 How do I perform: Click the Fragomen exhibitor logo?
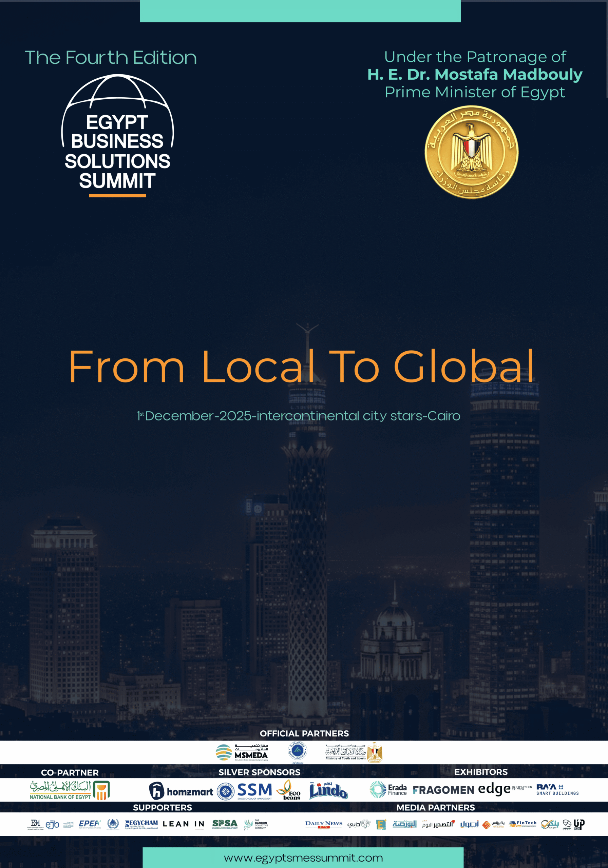[x=443, y=790]
